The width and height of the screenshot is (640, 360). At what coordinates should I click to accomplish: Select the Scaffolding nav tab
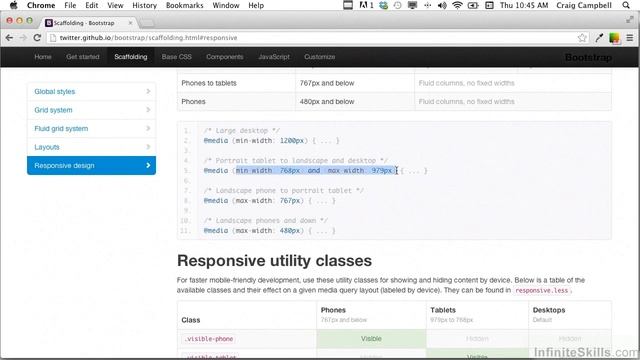click(x=131, y=57)
